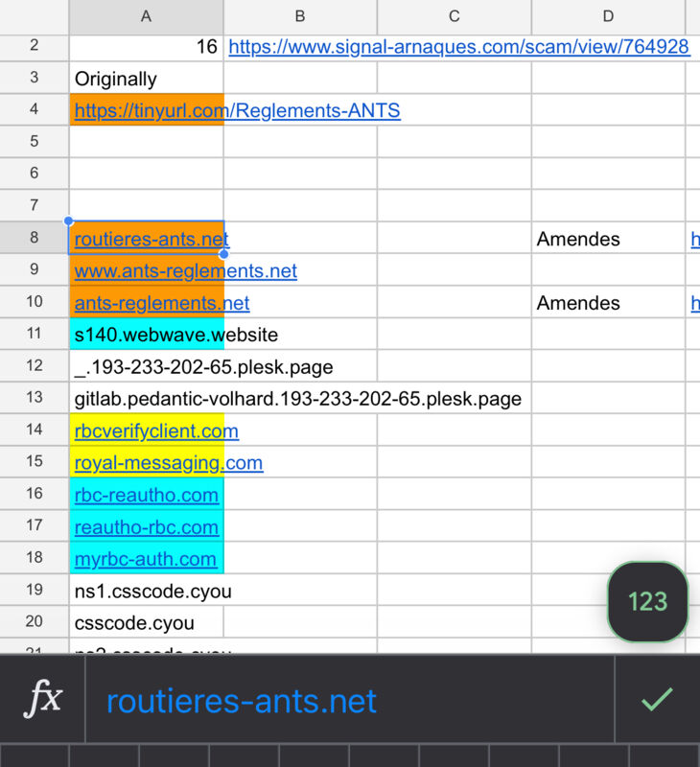700x767 pixels.
Task: Select the myrbc-auth.com cell
Action: (147, 558)
